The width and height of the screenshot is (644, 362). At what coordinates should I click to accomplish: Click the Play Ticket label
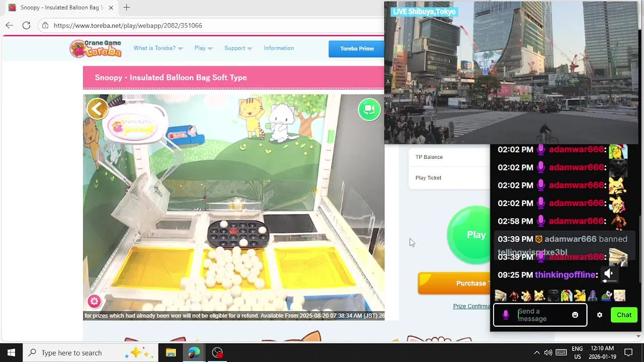coord(428,177)
